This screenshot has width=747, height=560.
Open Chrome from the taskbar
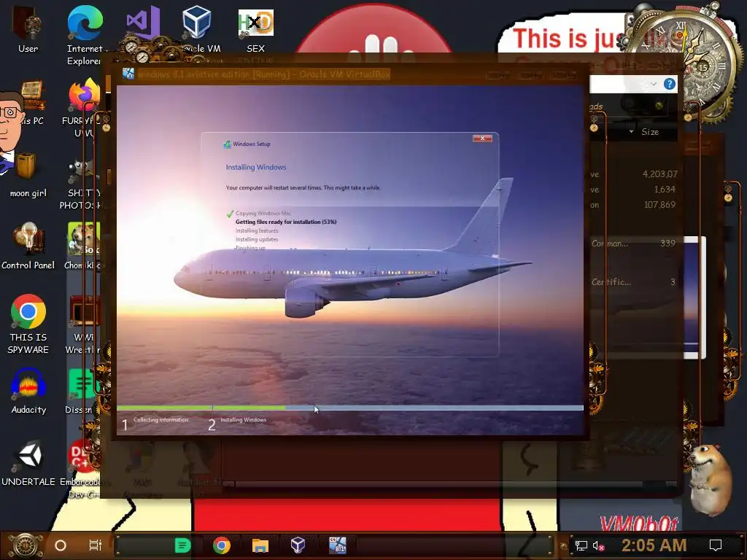(222, 545)
